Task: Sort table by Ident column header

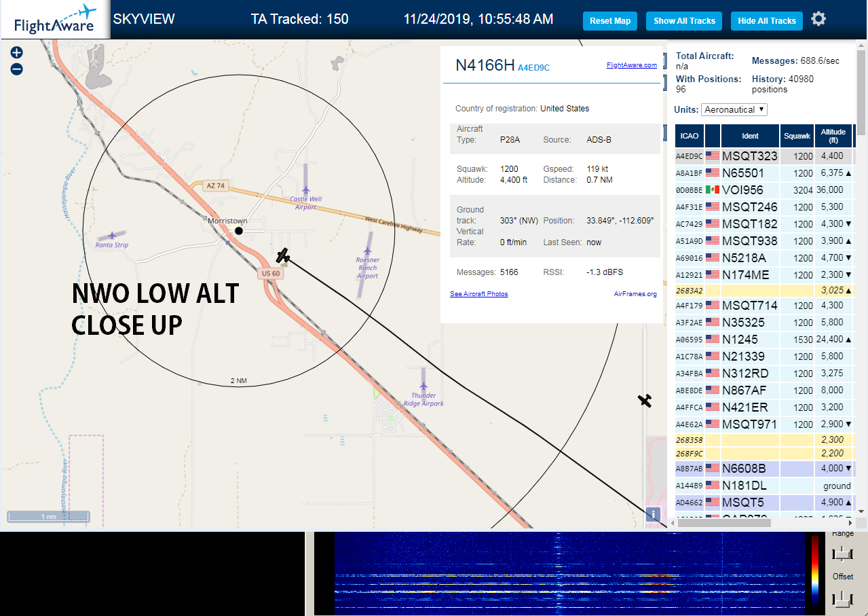Action: click(750, 136)
